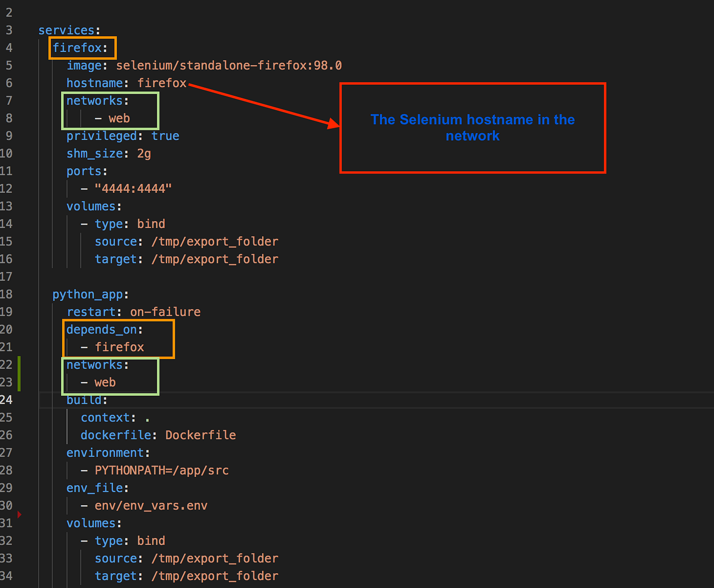This screenshot has height=588, width=714.
Task: Click line number 2 in the gutter
Action: 9,12
